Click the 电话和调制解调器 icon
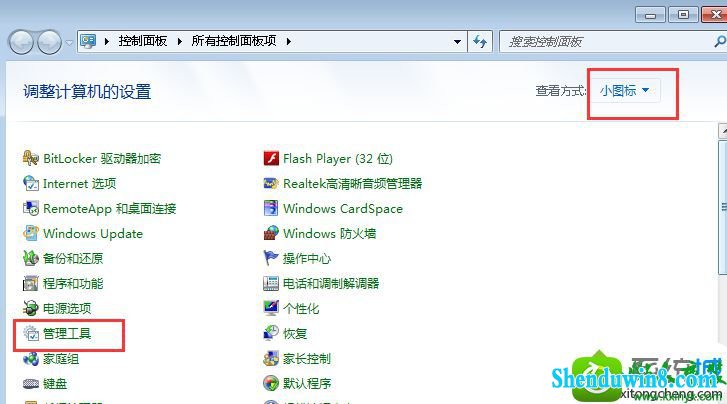The width and height of the screenshot is (727, 404). 271,283
